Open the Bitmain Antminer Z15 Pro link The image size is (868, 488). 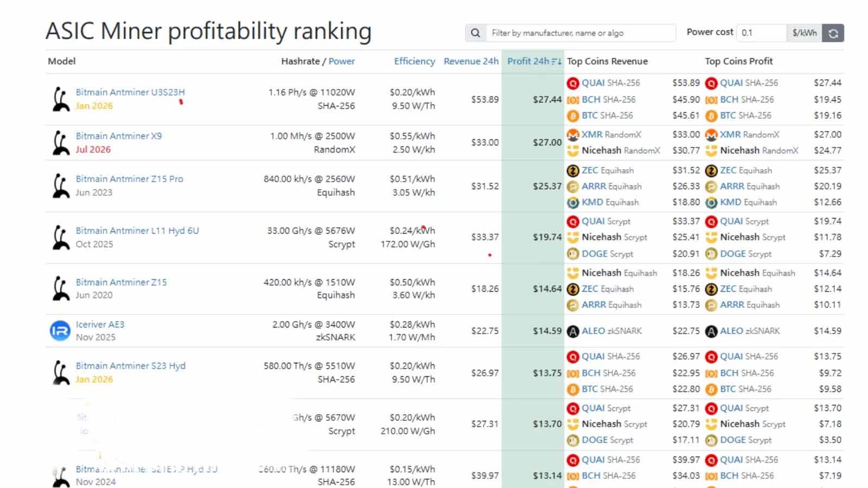130,179
